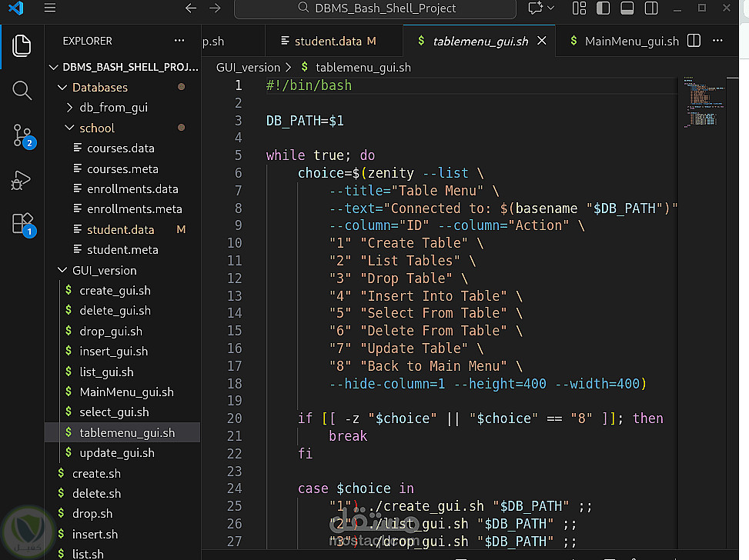Viewport: 749px width, 560px height.
Task: Collapse the GUI_version folder
Action: pyautogui.click(x=104, y=270)
